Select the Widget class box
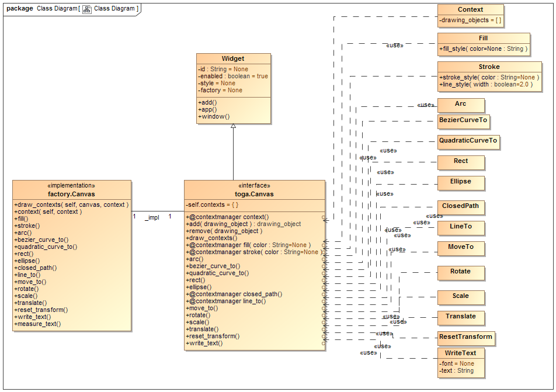Viewport: 556px width, 392px height. pyautogui.click(x=232, y=58)
